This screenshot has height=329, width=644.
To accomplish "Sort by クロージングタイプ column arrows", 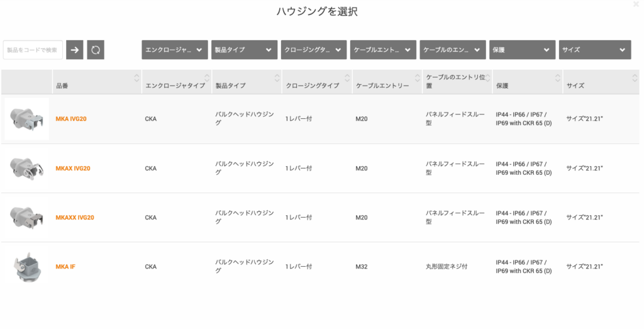I will (347, 77).
